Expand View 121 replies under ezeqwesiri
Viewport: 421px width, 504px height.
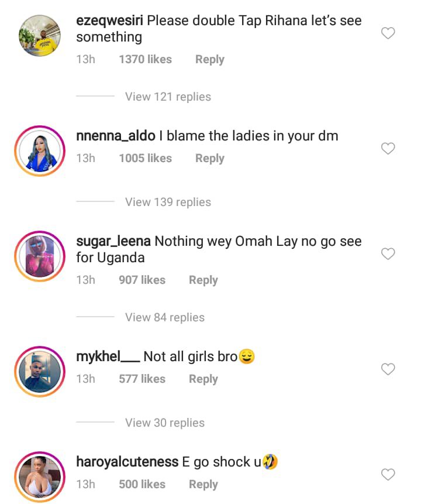168,97
